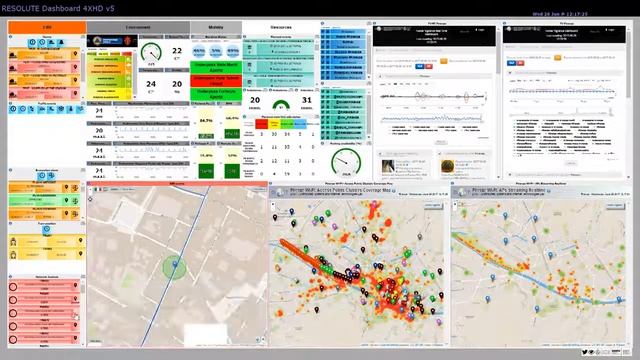Click the single blue icon above the yellow transport rows

[47, 229]
